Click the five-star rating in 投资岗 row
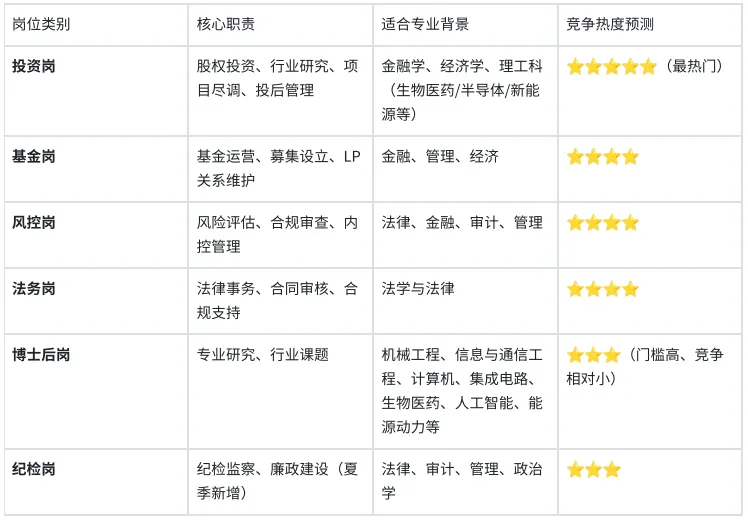Viewport: 748px width, 521px height. tap(612, 67)
